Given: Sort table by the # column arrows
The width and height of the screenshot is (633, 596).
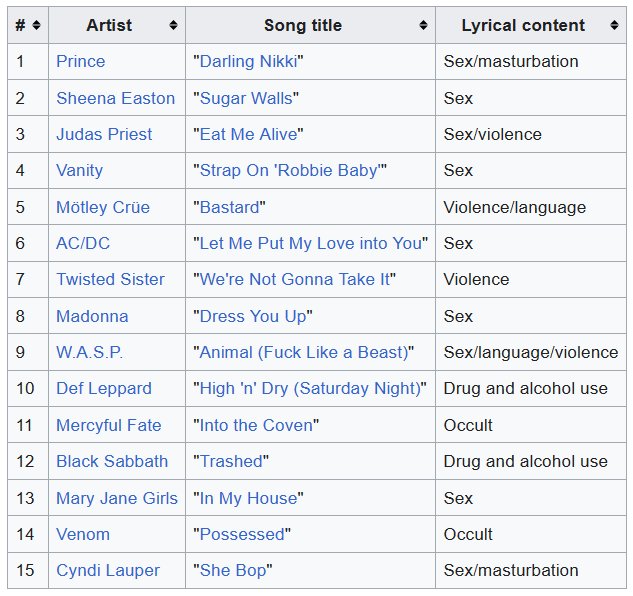Looking at the screenshot, I should (x=36, y=25).
